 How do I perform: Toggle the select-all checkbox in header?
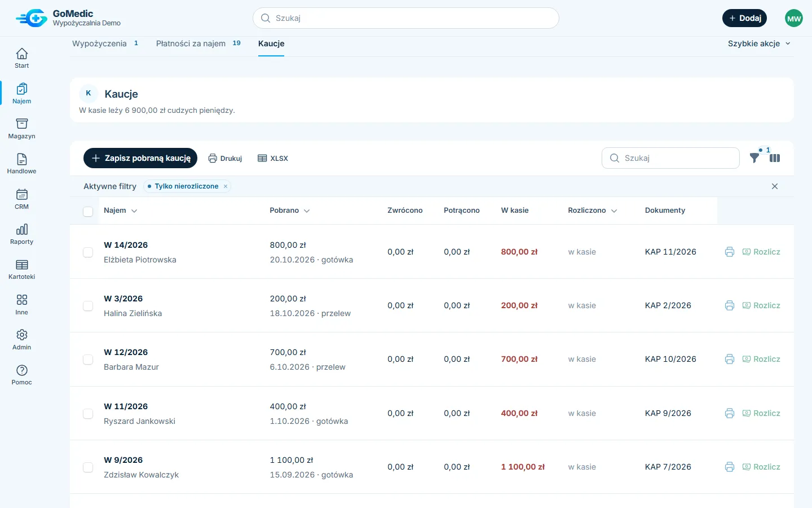tap(88, 211)
